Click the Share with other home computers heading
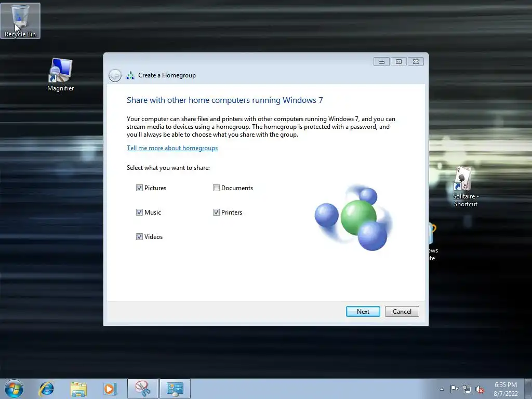The width and height of the screenshot is (532, 399). point(224,100)
